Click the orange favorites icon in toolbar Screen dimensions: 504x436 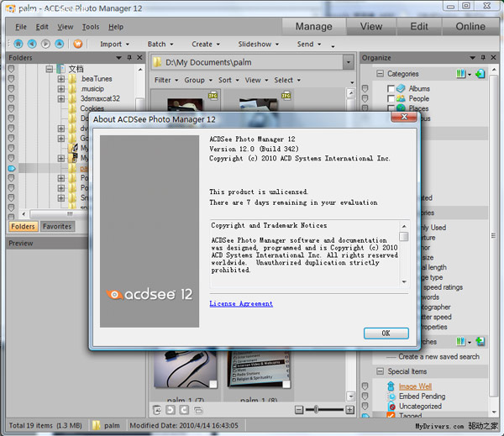tap(78, 44)
